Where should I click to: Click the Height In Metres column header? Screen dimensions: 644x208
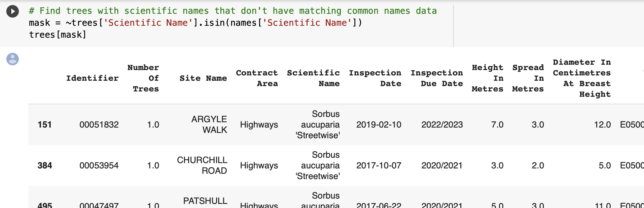[x=487, y=78]
